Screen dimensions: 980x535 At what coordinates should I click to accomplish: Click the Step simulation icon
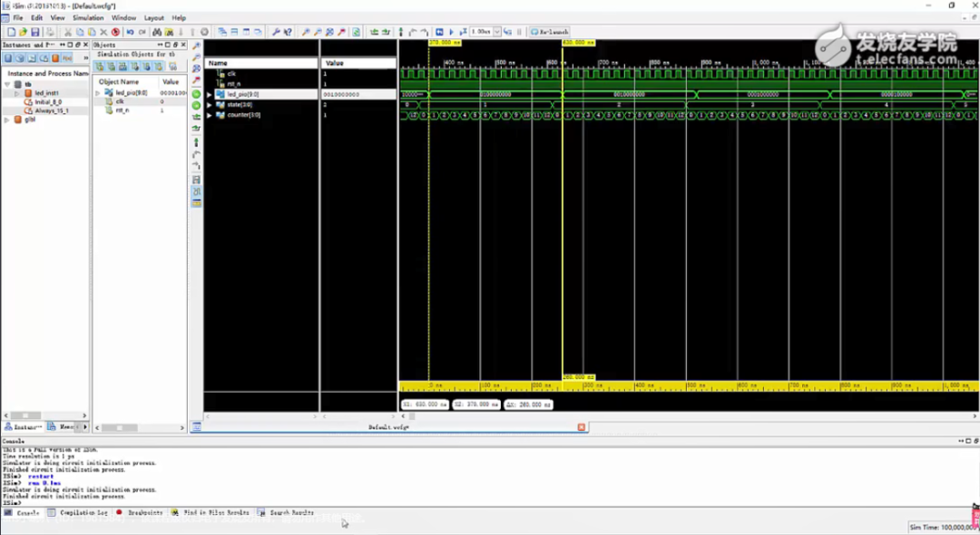click(x=507, y=32)
